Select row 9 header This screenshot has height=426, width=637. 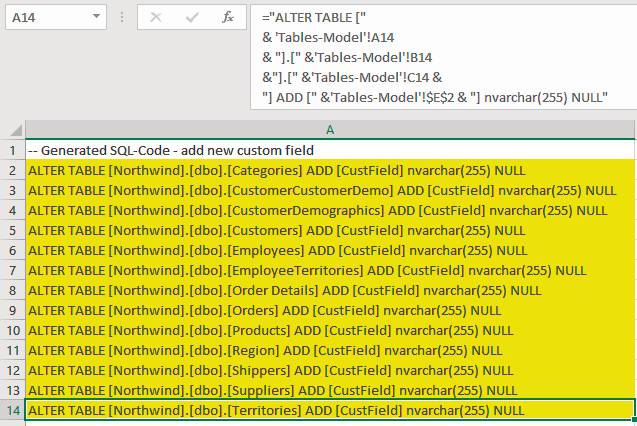13,310
